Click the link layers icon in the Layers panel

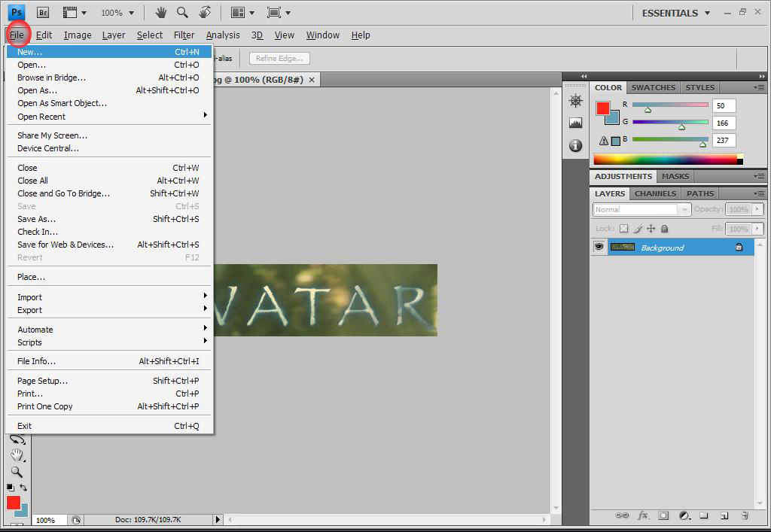(x=622, y=515)
